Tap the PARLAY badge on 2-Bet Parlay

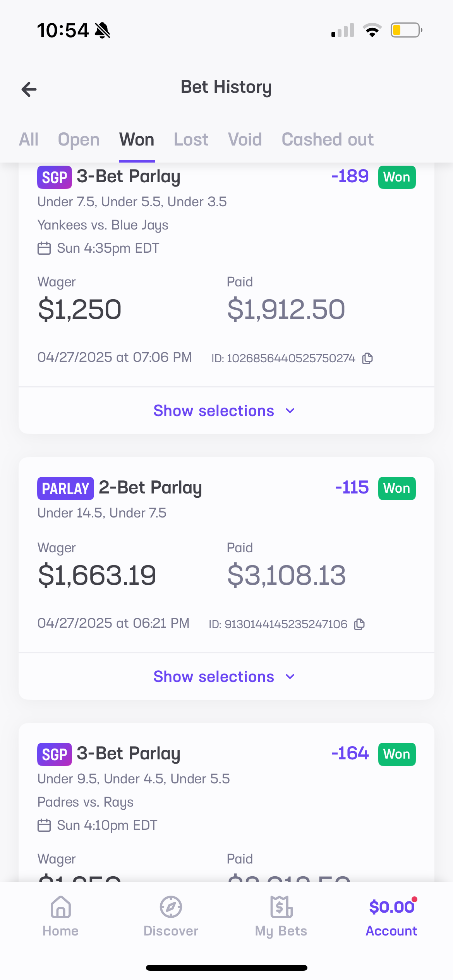point(65,488)
